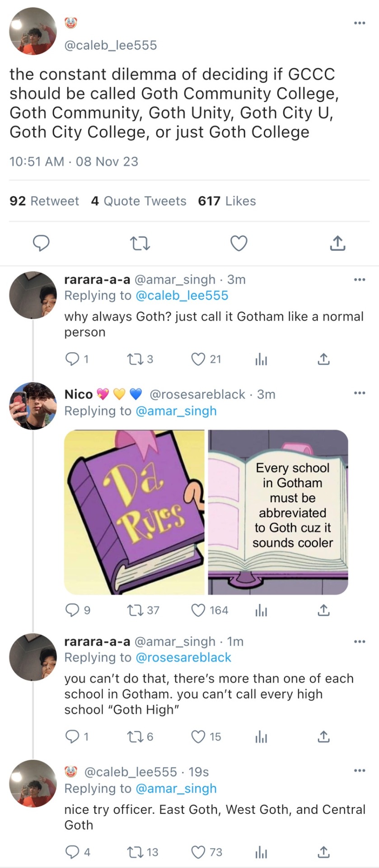Like the "nice try officer" reply
The width and height of the screenshot is (379, 868).
198,852
